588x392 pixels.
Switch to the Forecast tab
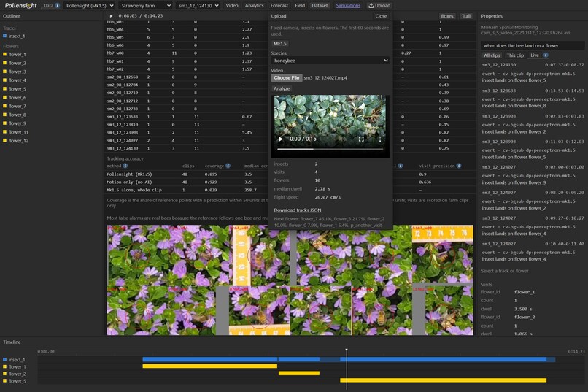click(x=279, y=6)
